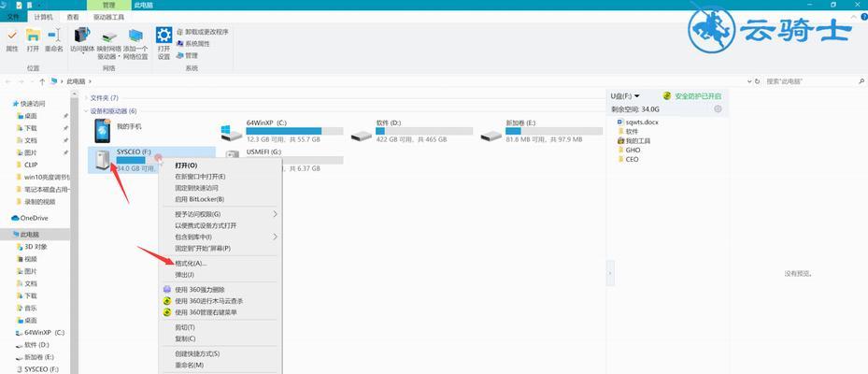Expand the 文件夹 (7) group

tap(86, 97)
